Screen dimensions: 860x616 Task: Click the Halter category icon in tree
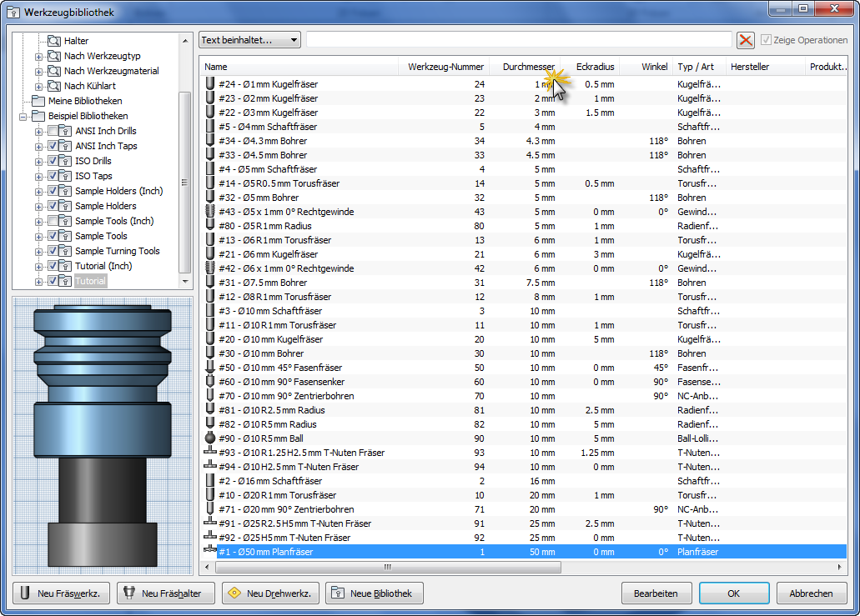[53, 41]
